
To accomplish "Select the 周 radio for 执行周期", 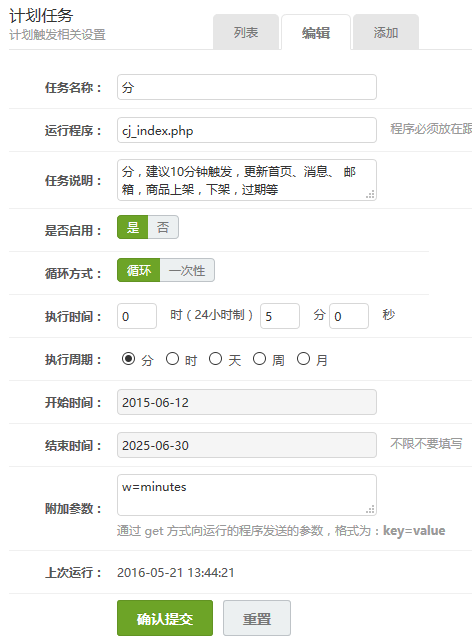I will coord(259,359).
